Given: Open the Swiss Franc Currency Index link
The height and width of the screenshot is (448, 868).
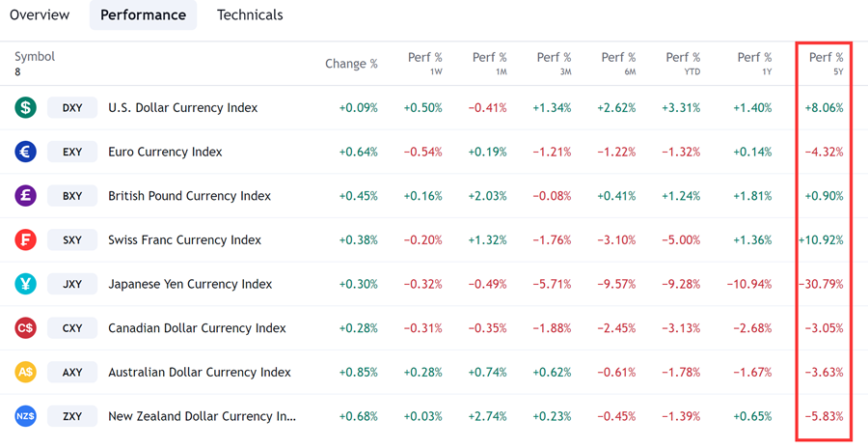Looking at the screenshot, I should [x=184, y=239].
